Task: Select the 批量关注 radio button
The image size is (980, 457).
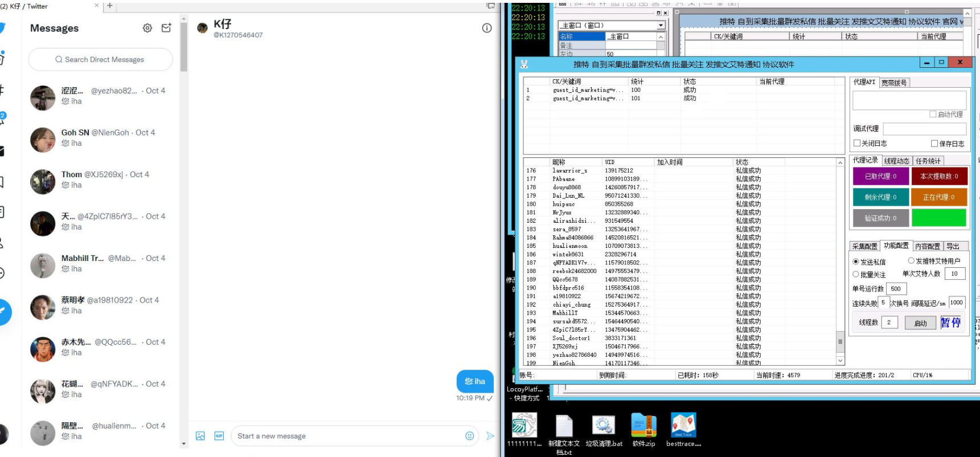Action: (x=855, y=274)
